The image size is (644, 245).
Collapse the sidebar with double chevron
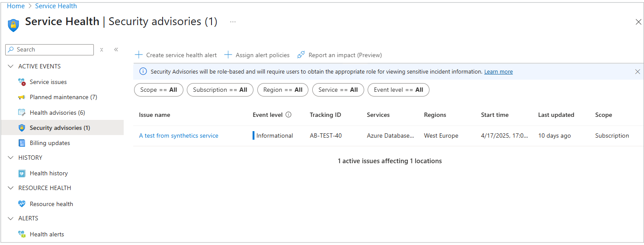[x=116, y=50]
